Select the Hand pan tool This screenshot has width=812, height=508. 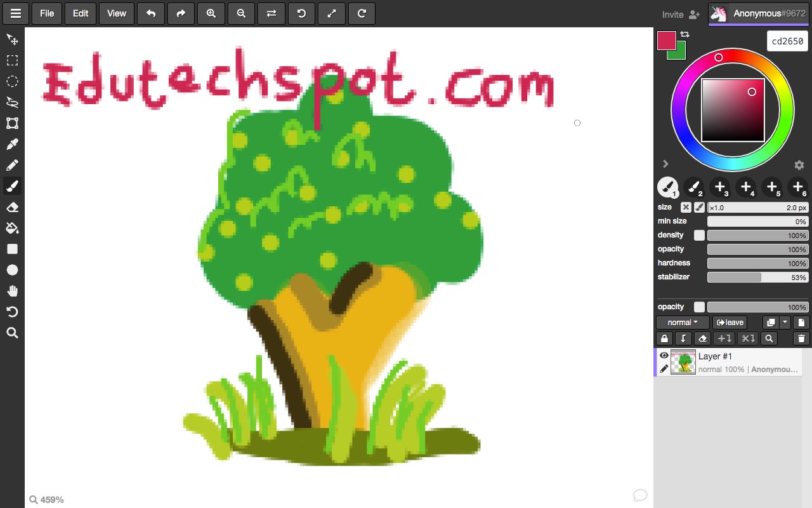(11, 291)
